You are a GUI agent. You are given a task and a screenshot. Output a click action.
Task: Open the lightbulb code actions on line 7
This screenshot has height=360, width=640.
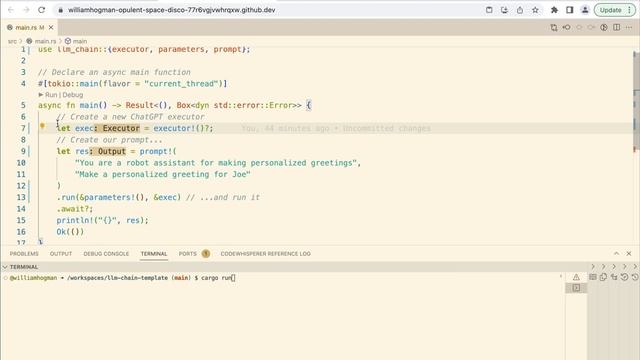42,126
